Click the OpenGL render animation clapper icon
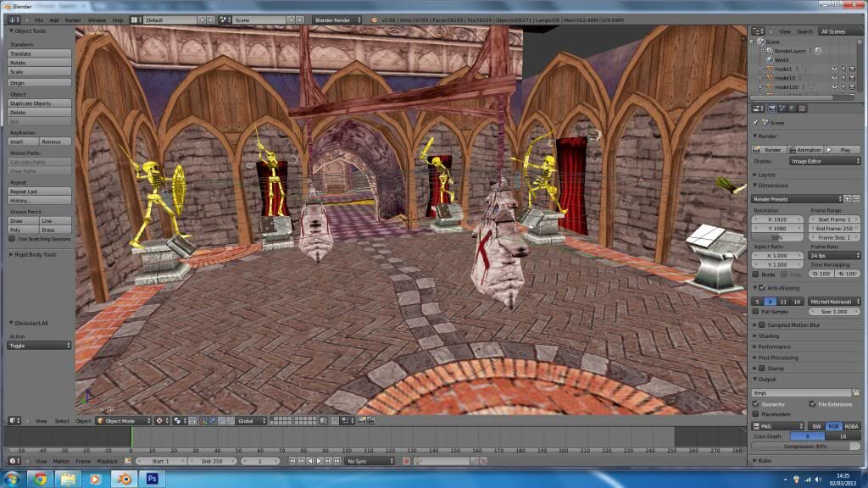The image size is (868, 488). click(371, 420)
